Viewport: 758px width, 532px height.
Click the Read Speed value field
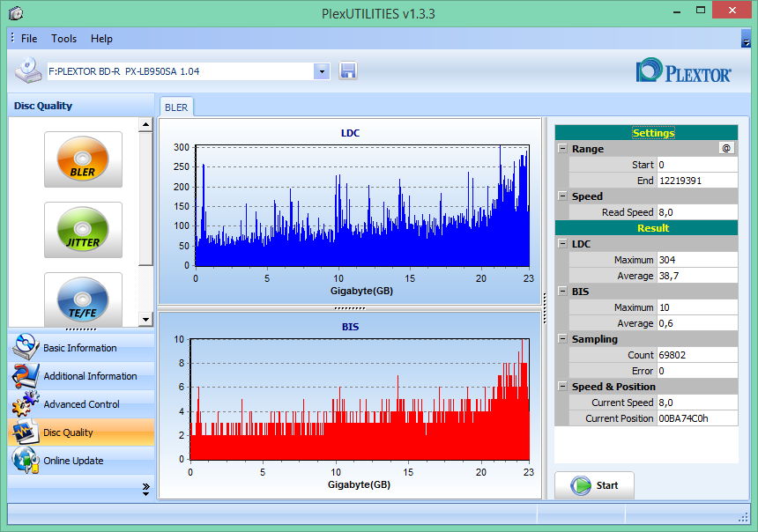pos(697,212)
